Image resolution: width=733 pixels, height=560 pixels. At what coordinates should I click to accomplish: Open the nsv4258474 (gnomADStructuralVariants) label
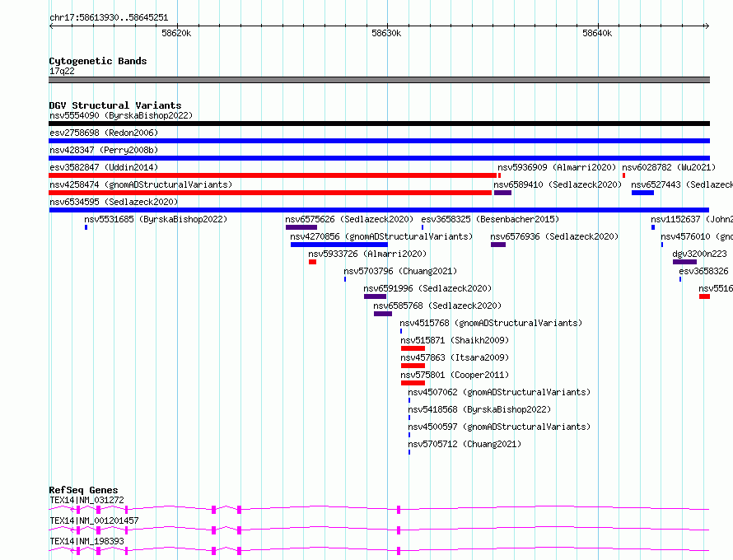point(141,184)
